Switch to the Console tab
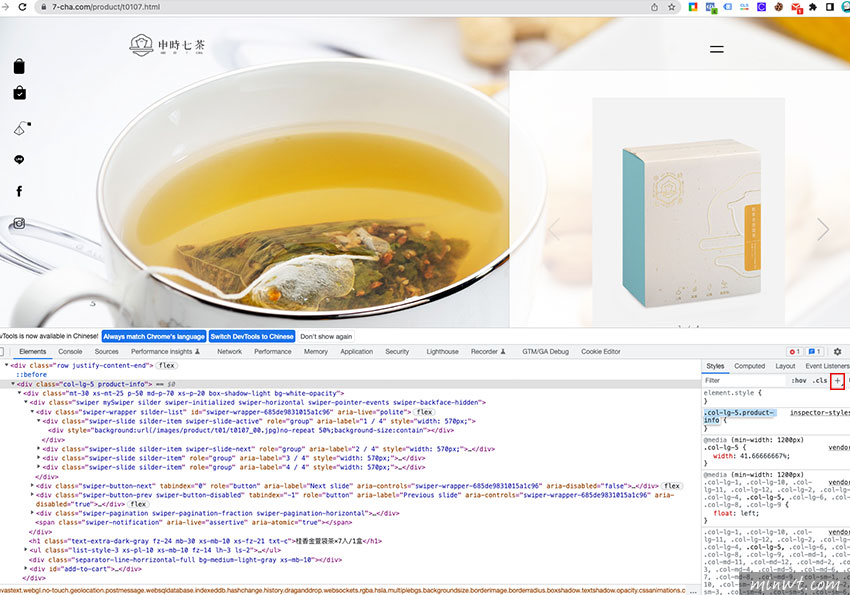The width and height of the screenshot is (850, 595). (70, 352)
